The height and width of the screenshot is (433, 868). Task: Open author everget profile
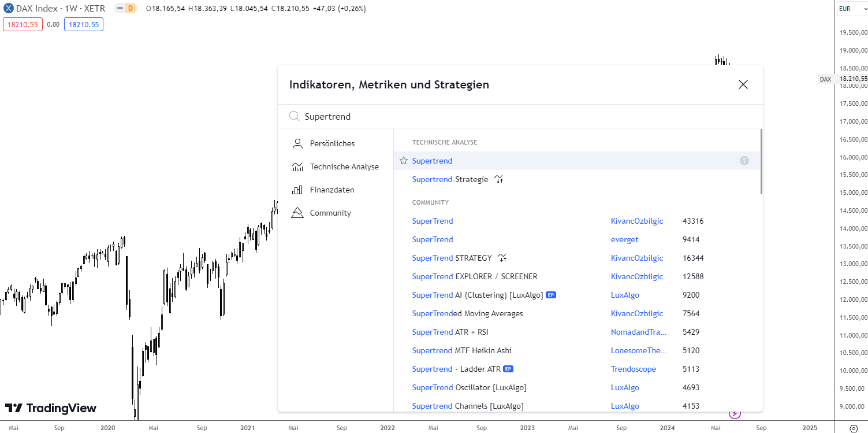tap(625, 239)
